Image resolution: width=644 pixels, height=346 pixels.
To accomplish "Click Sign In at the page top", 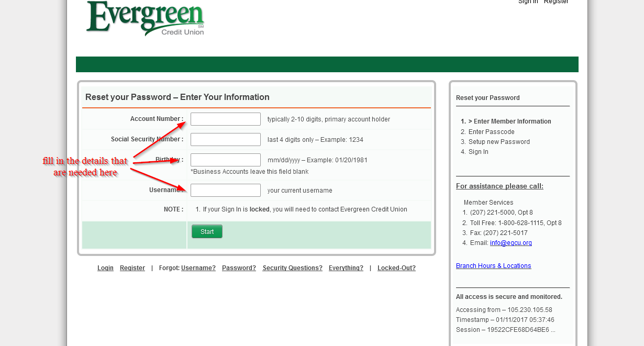I will pos(528,2).
